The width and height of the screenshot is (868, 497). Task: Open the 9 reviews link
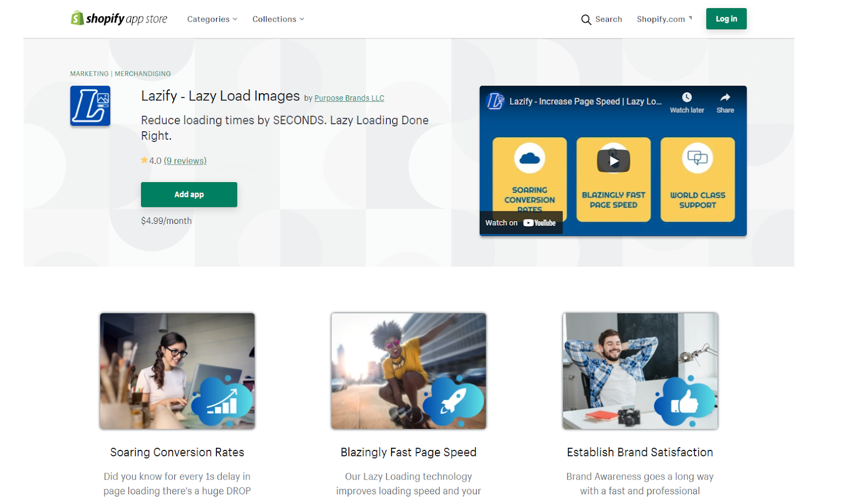coord(185,160)
